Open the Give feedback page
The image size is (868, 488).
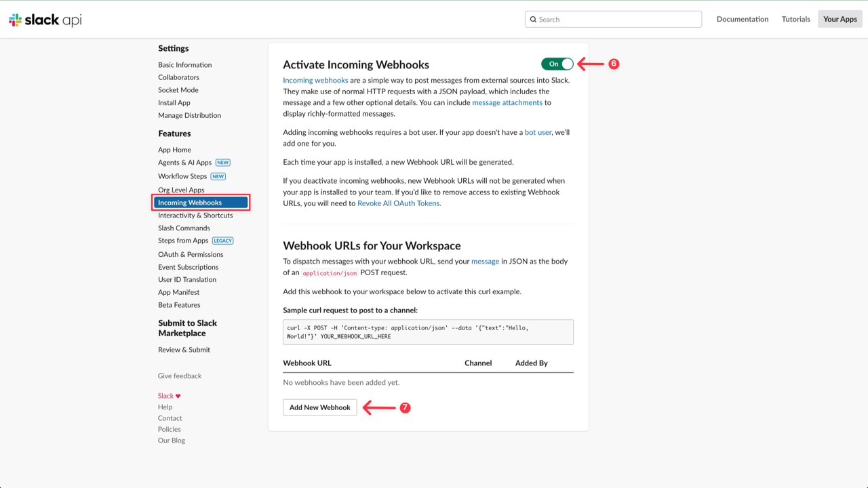(179, 375)
